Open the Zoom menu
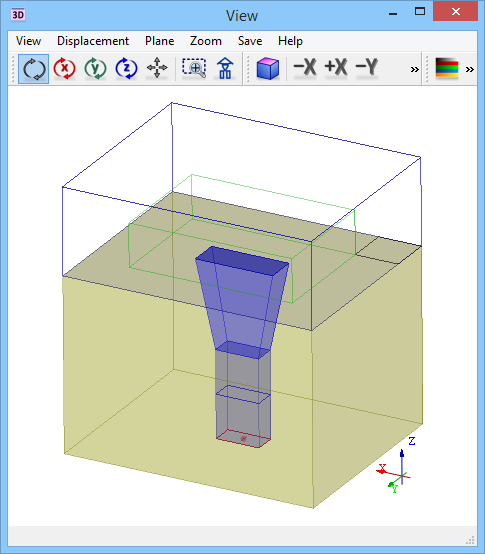 click(x=206, y=41)
